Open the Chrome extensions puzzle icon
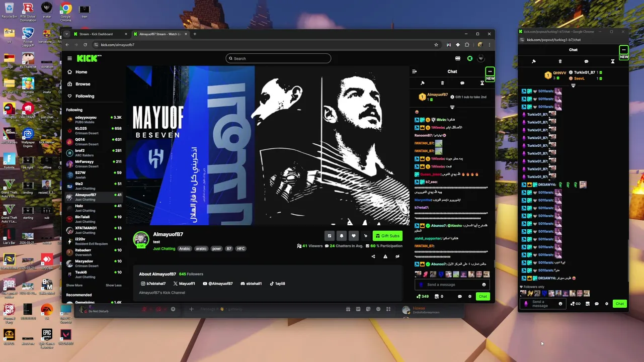The width and height of the screenshot is (644, 362). (x=467, y=45)
